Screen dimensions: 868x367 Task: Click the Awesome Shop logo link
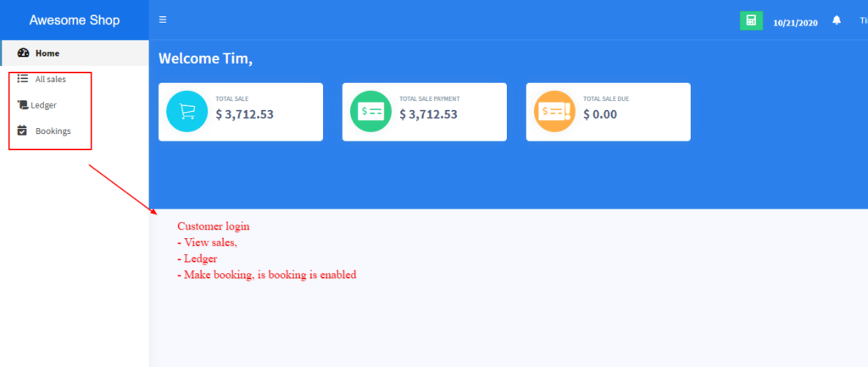[x=75, y=20]
